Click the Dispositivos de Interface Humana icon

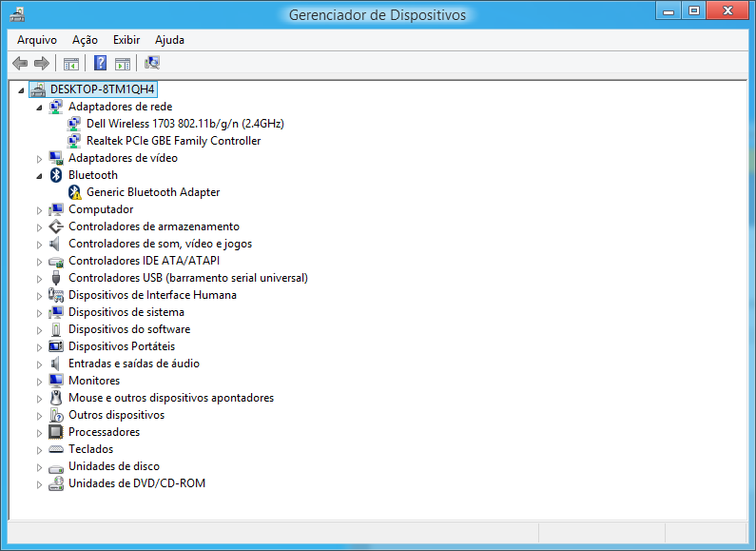click(56, 295)
